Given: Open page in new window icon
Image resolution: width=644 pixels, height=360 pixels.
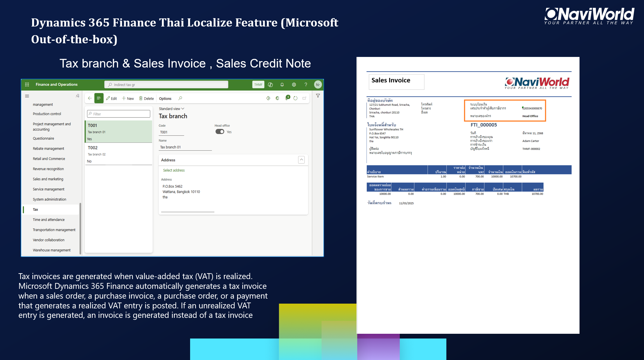Looking at the screenshot, I should coord(304,98).
